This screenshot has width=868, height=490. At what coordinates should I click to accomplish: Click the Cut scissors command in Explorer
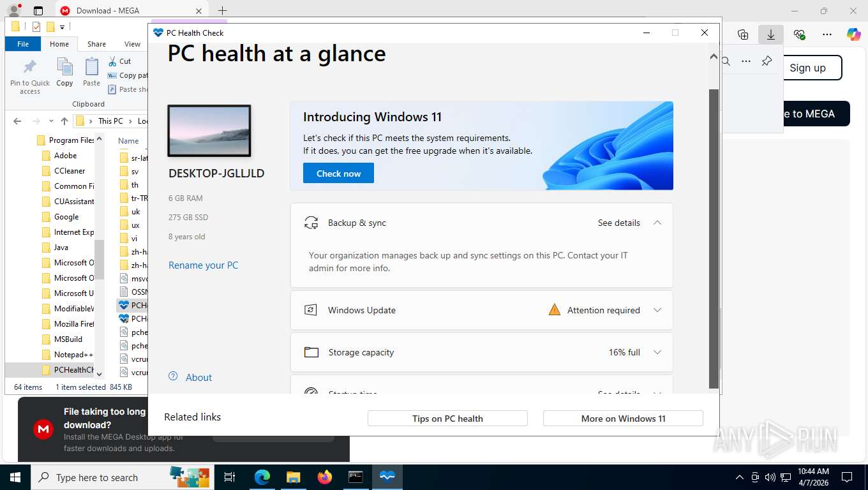click(x=119, y=61)
